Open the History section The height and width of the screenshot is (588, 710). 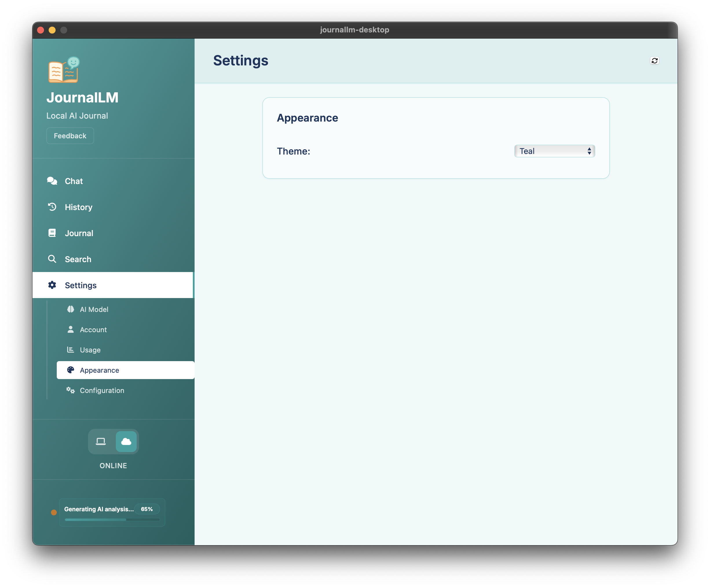coord(79,207)
